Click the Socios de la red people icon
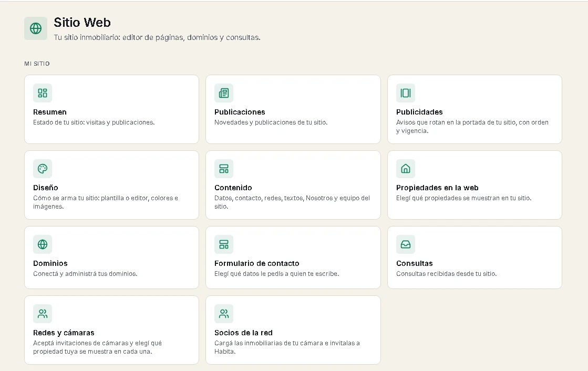Viewport: 588px width, 371px height. (224, 314)
